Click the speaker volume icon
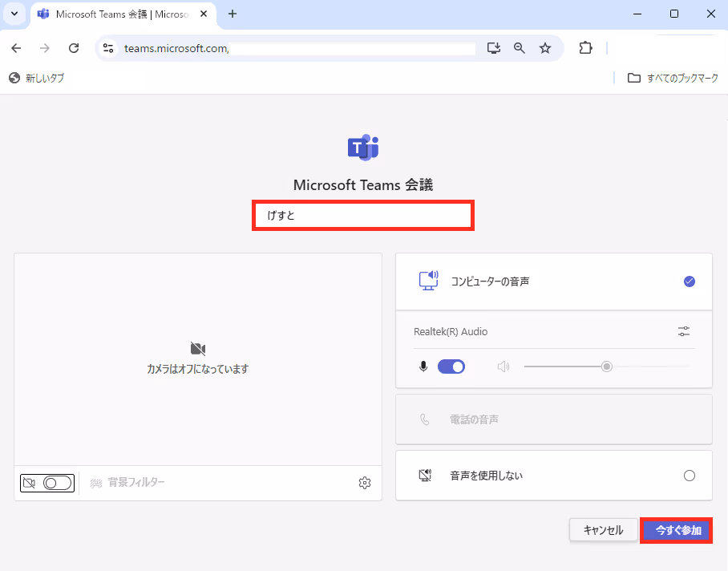The image size is (728, 571). pos(504,366)
